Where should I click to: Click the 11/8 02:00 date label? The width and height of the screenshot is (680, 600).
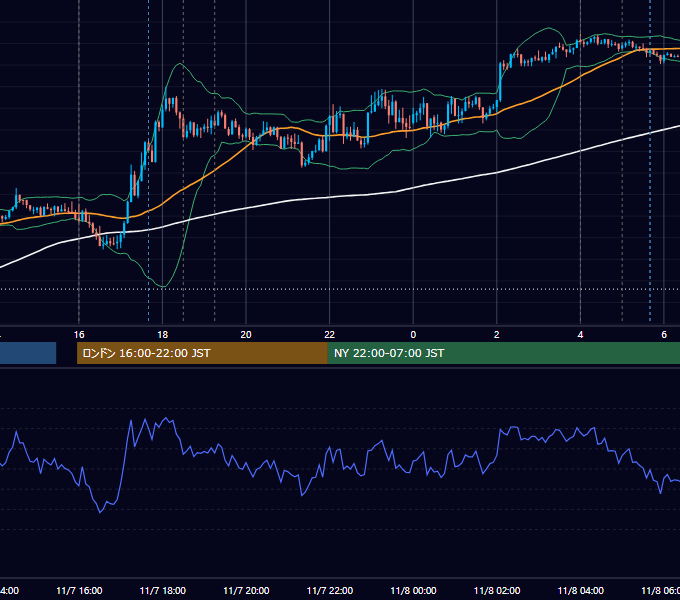(497, 590)
